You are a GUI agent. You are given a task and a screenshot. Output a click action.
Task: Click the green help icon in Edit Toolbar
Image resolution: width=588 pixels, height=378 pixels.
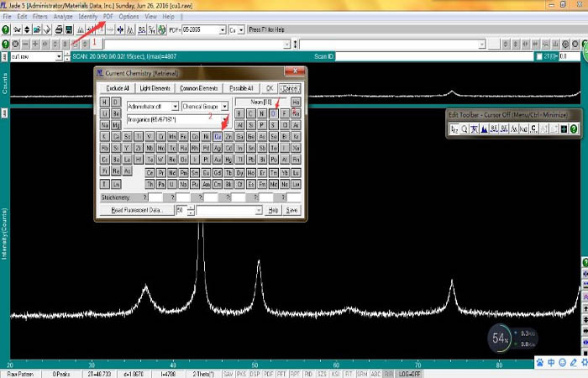tap(574, 129)
